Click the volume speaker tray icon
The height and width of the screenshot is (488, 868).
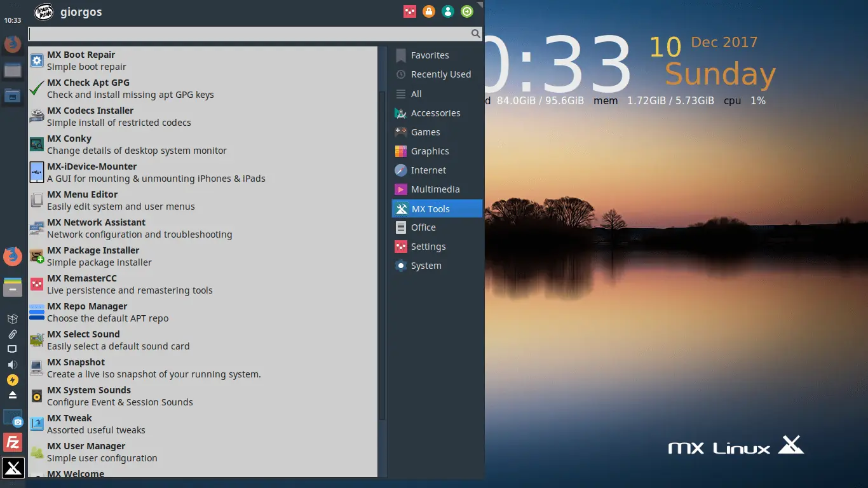pos(12,365)
